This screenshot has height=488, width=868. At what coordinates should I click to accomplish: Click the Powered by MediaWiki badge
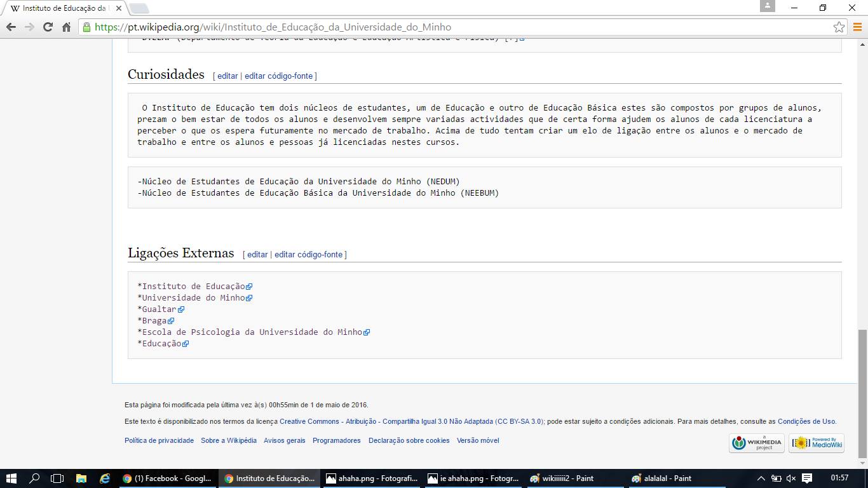point(817,443)
